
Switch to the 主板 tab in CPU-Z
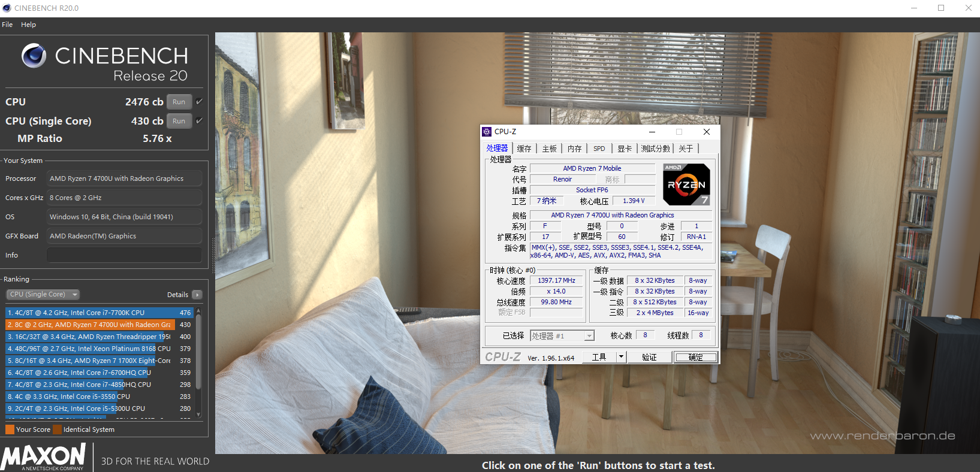pyautogui.click(x=549, y=149)
